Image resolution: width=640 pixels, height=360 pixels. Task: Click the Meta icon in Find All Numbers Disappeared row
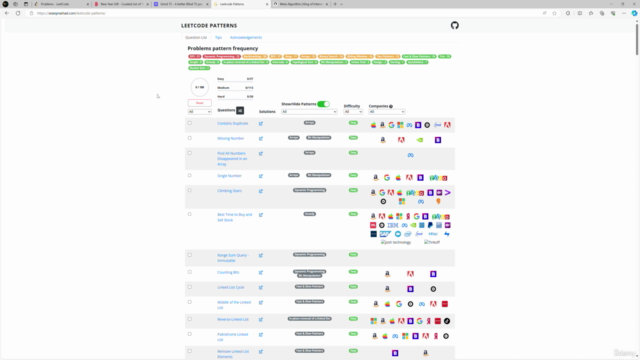[411, 155]
